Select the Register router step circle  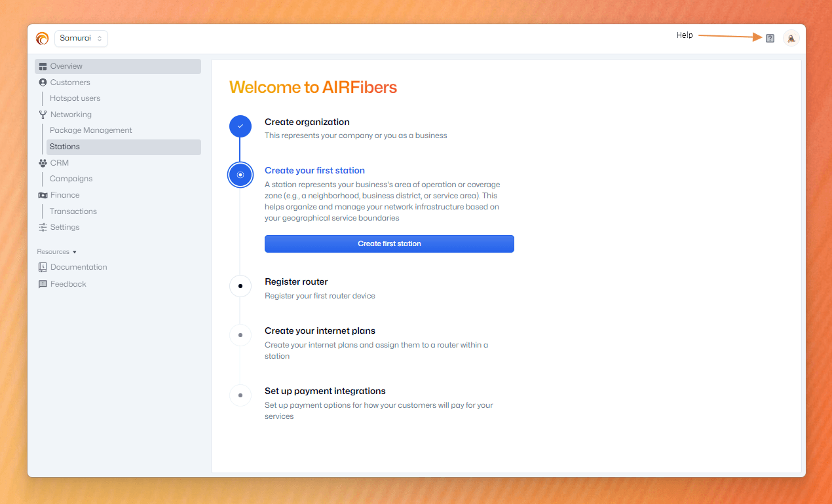click(x=240, y=286)
